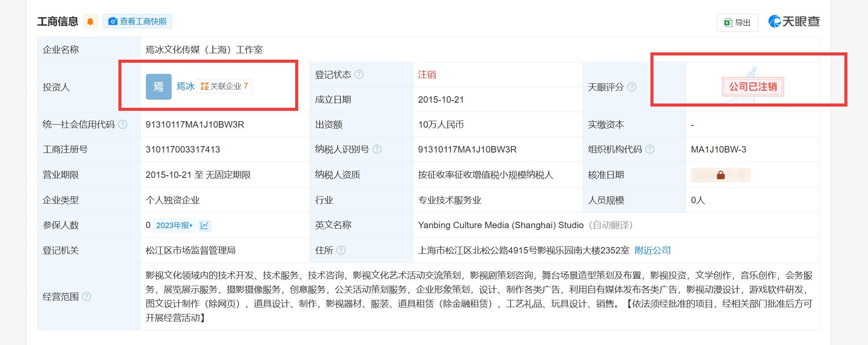Click 2015-10-21 至 无固定期限 business term
The width and height of the screenshot is (868, 345).
coord(198,175)
